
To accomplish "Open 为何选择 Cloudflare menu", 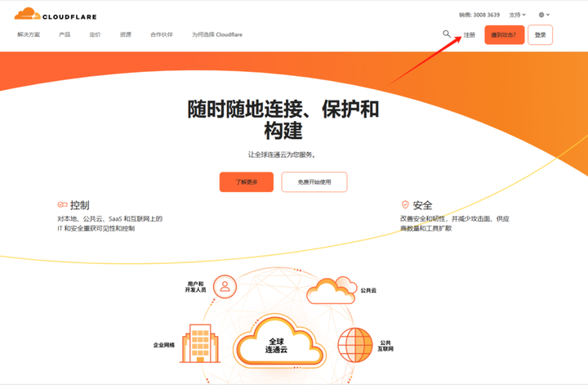I will pyautogui.click(x=217, y=34).
